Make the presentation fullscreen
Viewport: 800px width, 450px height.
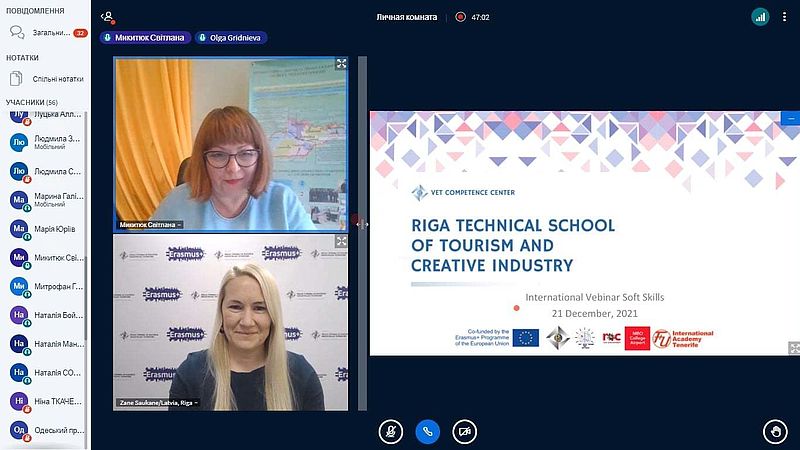[x=794, y=348]
